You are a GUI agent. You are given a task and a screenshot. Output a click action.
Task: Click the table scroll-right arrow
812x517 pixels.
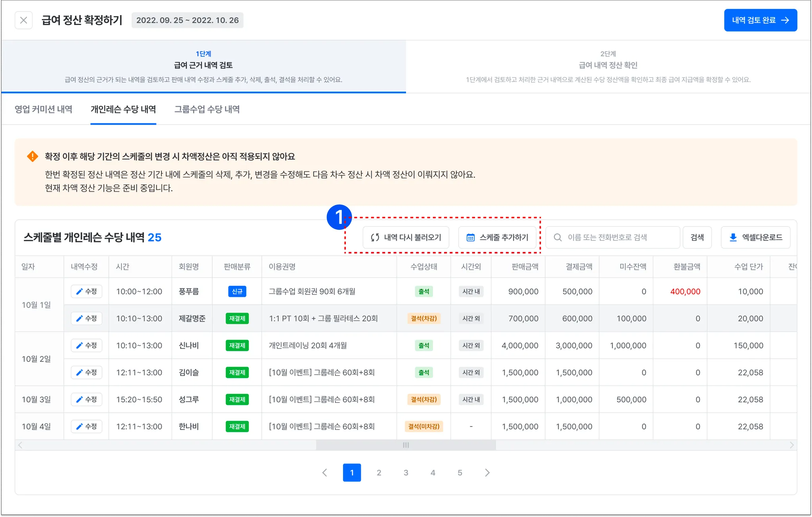coord(791,445)
